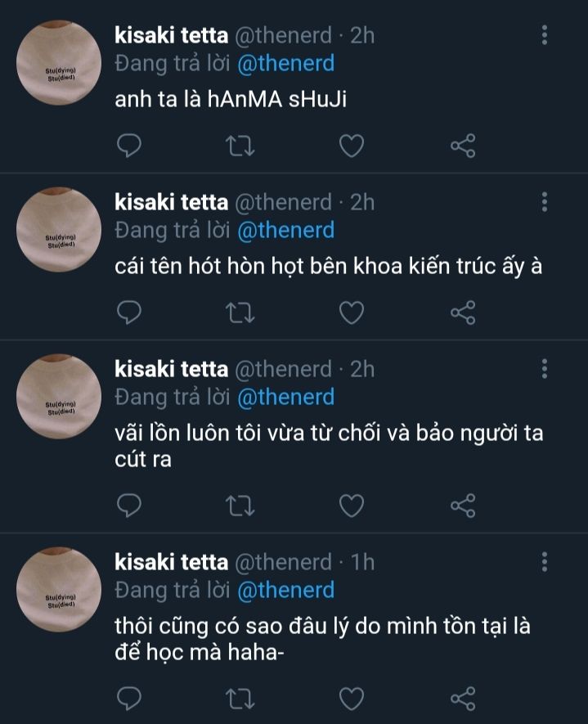The width and height of the screenshot is (588, 724).
Task: Share the 'vừa từ chối' tweet
Action: (463, 506)
